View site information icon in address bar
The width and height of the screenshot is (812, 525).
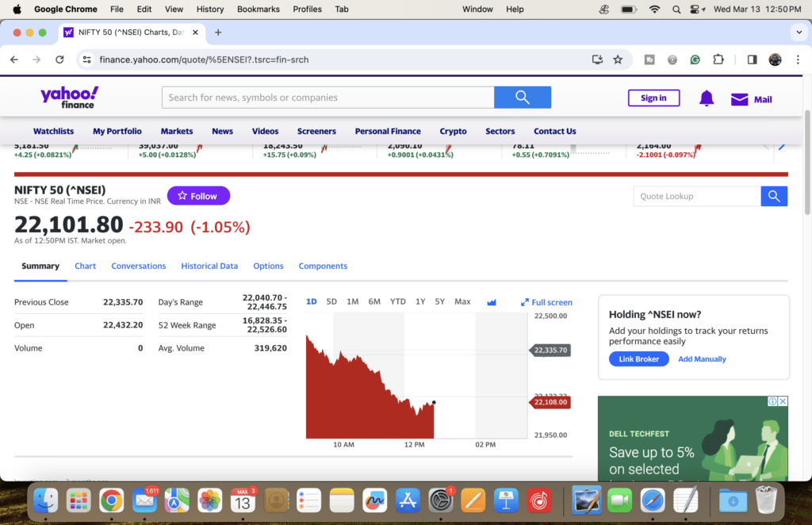pos(87,59)
